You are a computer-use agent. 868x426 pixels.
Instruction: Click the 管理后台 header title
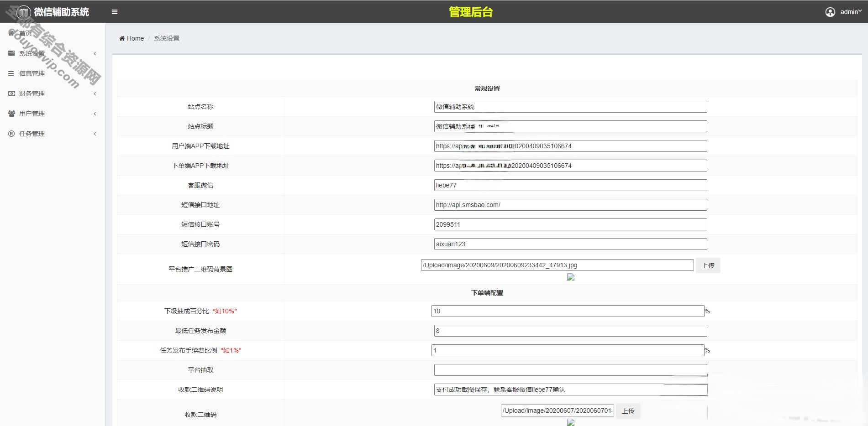click(471, 12)
